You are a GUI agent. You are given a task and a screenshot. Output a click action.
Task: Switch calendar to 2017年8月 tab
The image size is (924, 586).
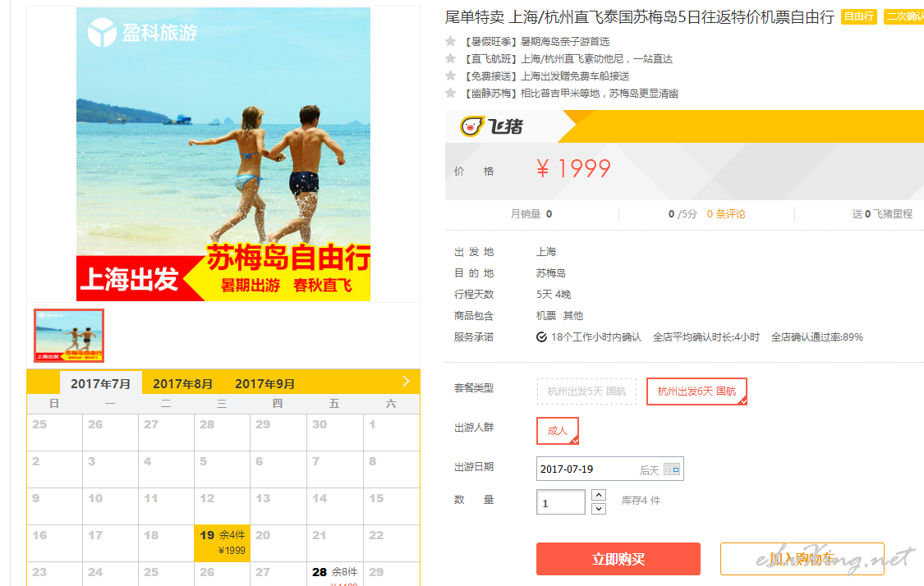182,384
